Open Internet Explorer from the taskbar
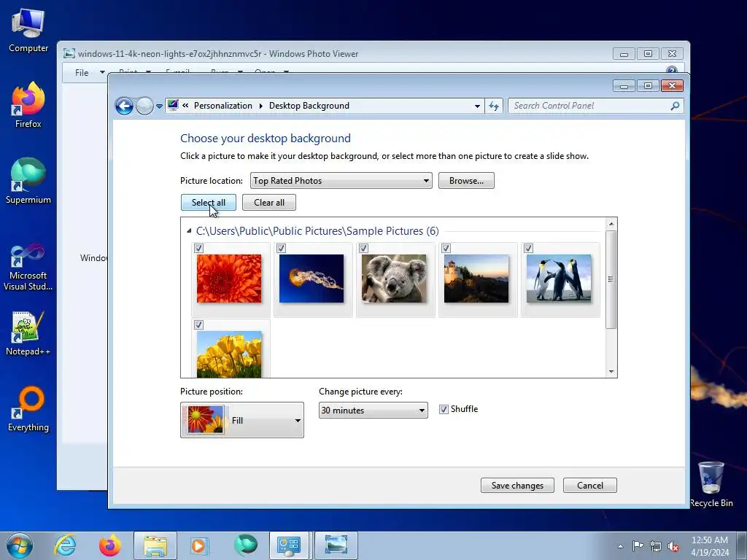Screen dimensions: 747x560 click(65, 545)
